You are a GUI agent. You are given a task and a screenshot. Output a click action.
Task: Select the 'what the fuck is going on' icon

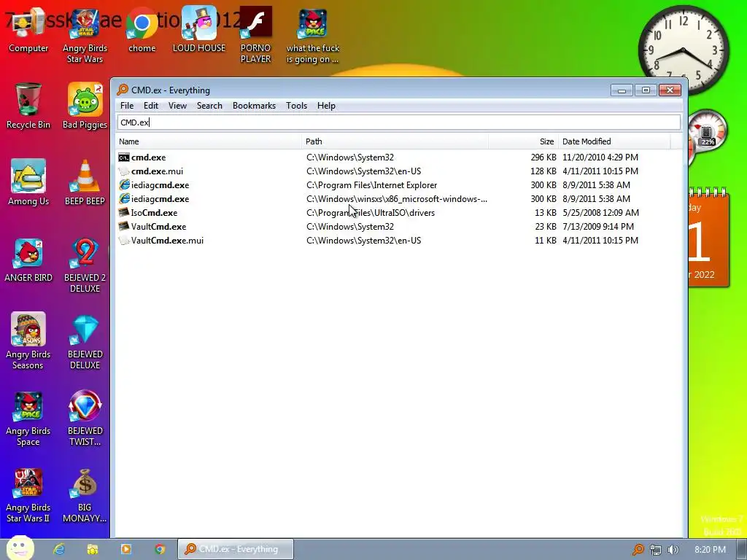tap(312, 36)
